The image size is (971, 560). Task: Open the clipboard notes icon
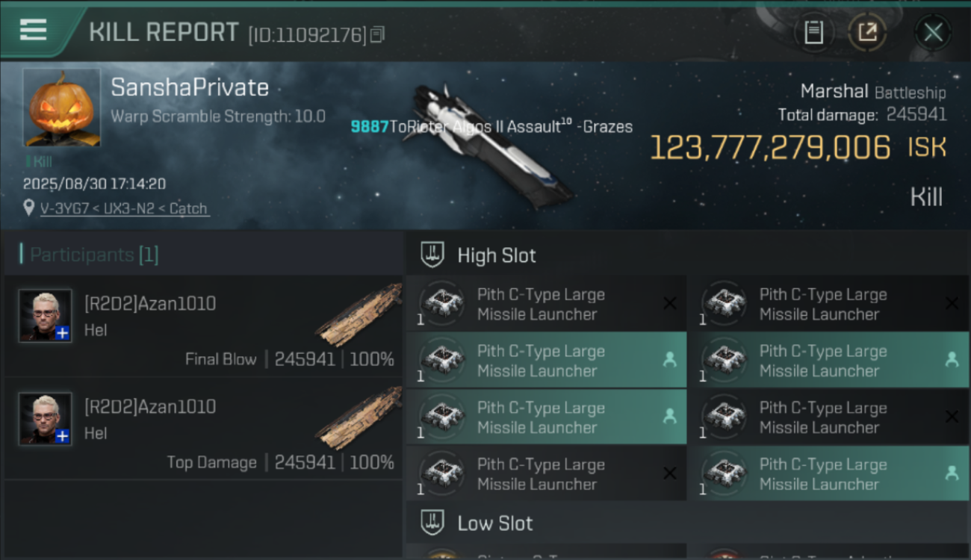point(813,32)
